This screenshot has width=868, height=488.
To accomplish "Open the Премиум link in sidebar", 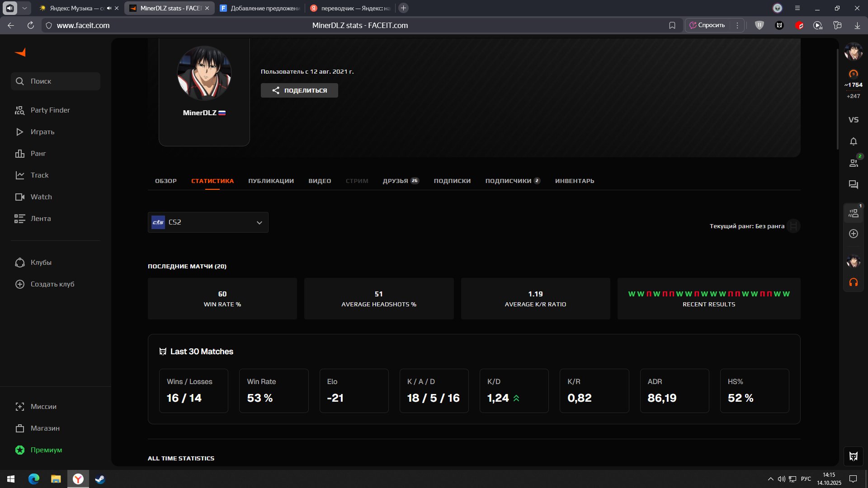I will tap(46, 450).
